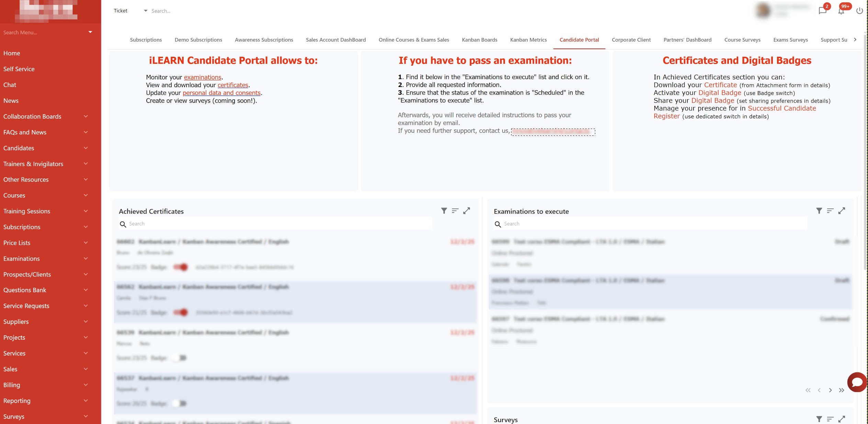Expand Achieved Certificates panel to fullscreen
Viewport: 868px width, 424px height.
466,211
